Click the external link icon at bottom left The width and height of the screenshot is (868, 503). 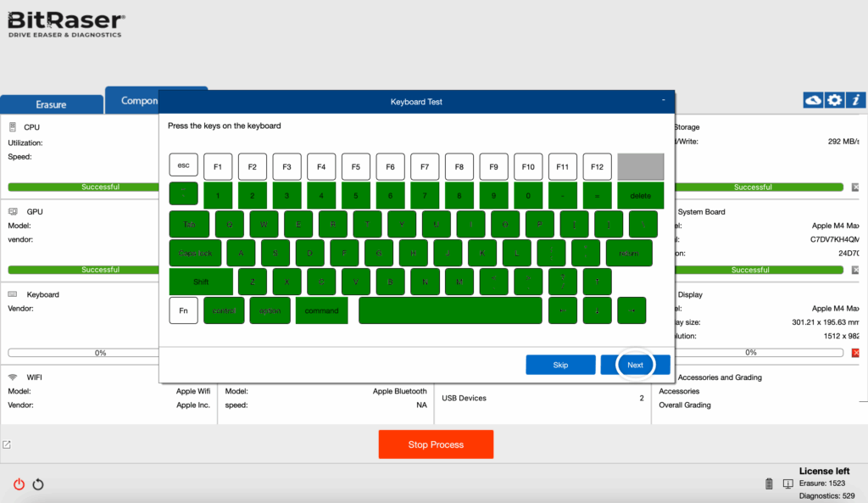pos(7,444)
